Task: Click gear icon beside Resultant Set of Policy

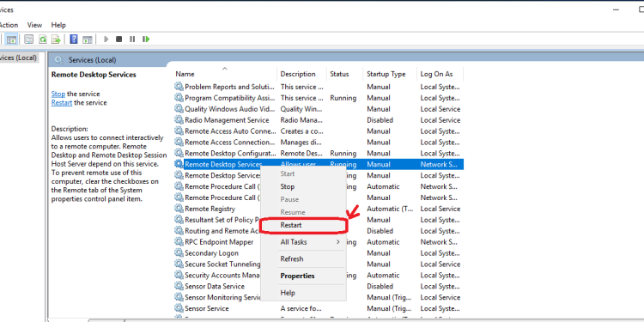Action: (179, 220)
